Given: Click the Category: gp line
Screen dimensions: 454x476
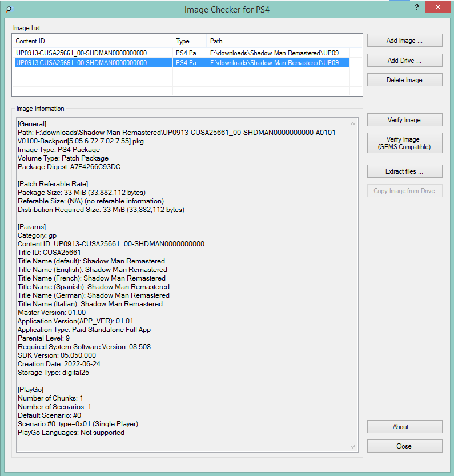Looking at the screenshot, I should (37, 235).
